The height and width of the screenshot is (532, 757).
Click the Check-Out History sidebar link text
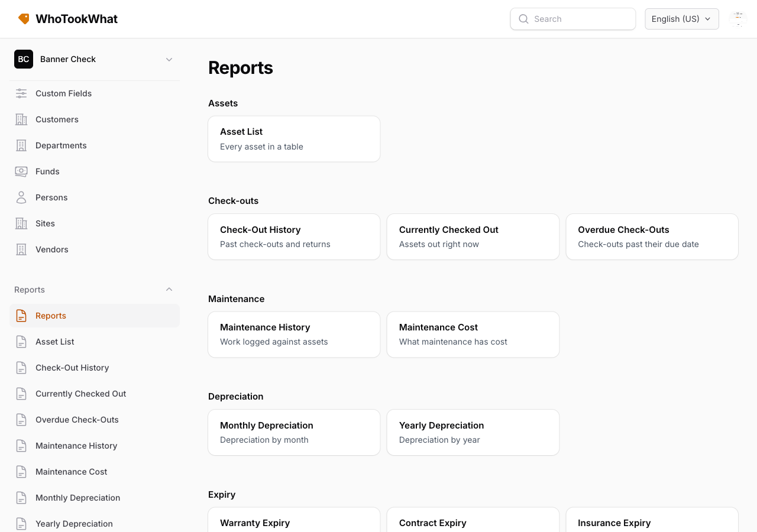(x=72, y=368)
